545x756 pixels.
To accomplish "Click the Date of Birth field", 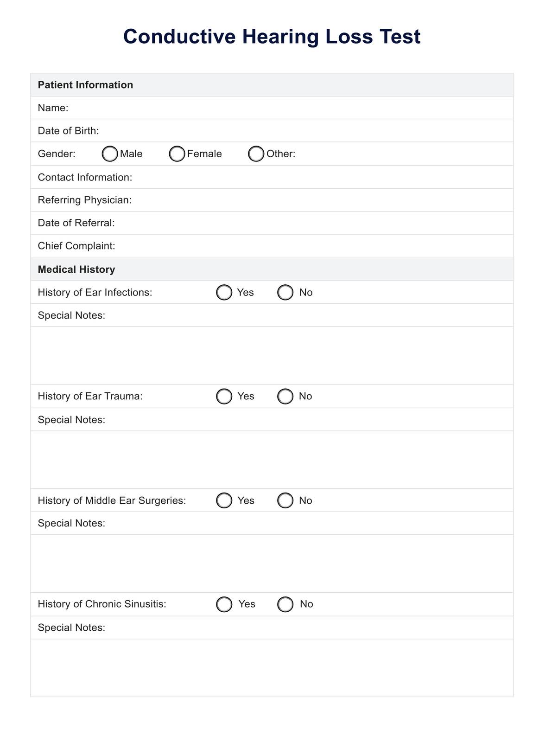I will [301, 131].
